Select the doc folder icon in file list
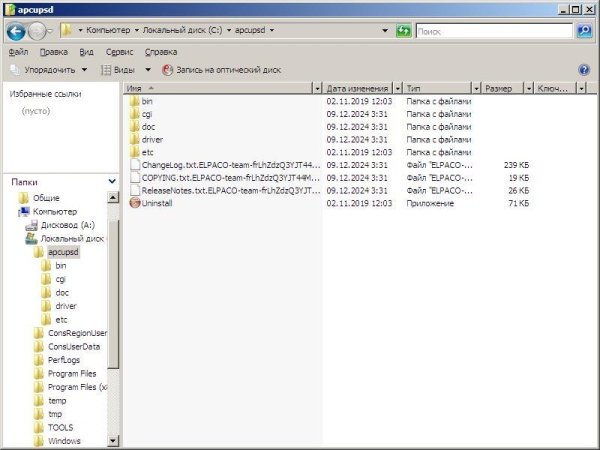 coord(134,127)
